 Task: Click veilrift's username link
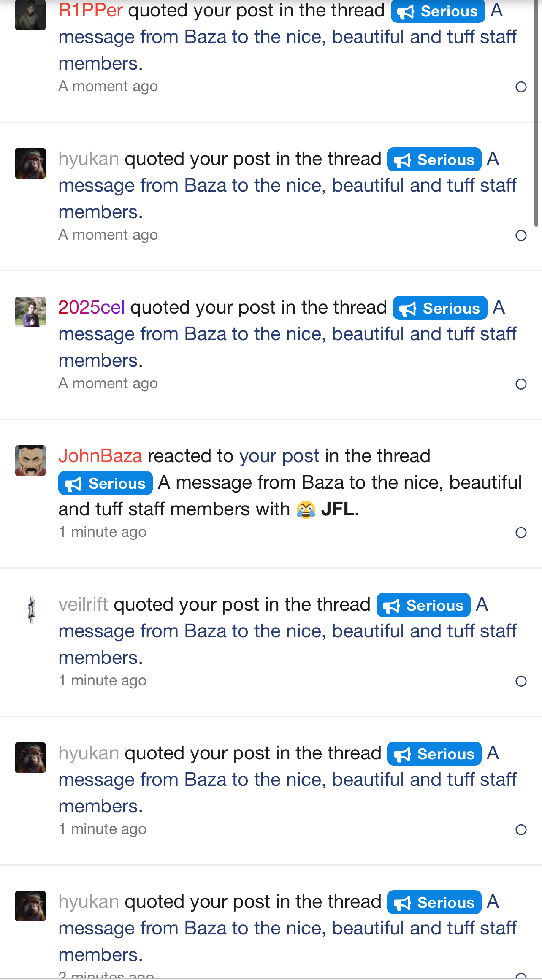coord(83,604)
